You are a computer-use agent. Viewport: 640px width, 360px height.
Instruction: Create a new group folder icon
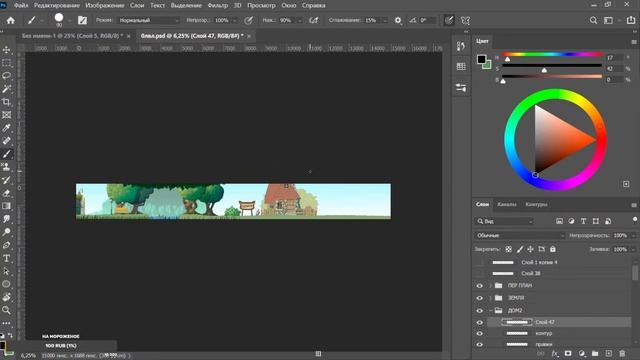[595, 353]
